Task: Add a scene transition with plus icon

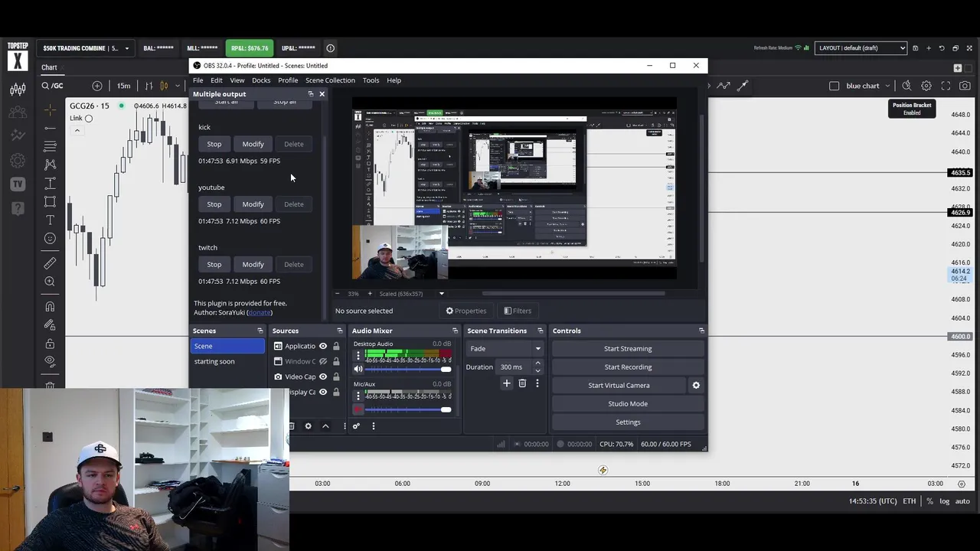Action: coord(506,383)
